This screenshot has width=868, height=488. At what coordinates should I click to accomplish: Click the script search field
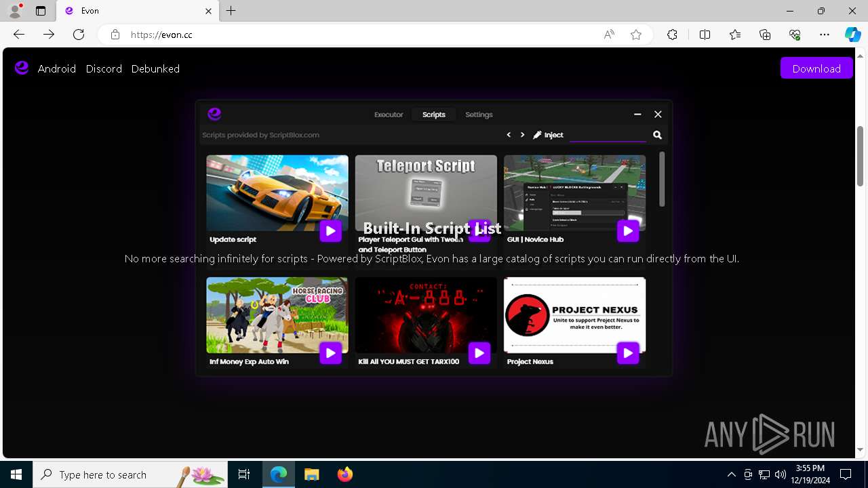click(x=608, y=135)
